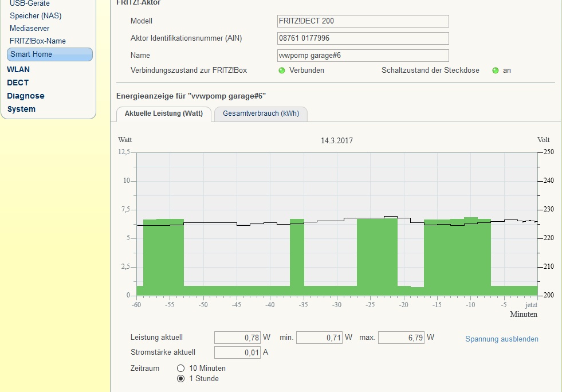Click the Modell field FRITZ!DECT 200
Image resolution: width=562 pixels, height=392 pixels.
[363, 21]
